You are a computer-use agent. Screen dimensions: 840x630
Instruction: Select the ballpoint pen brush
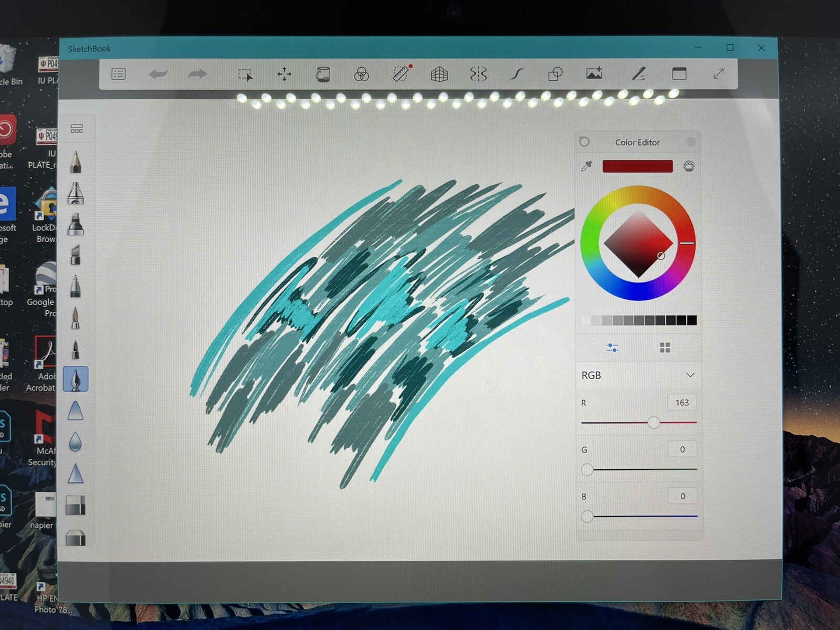point(76,286)
